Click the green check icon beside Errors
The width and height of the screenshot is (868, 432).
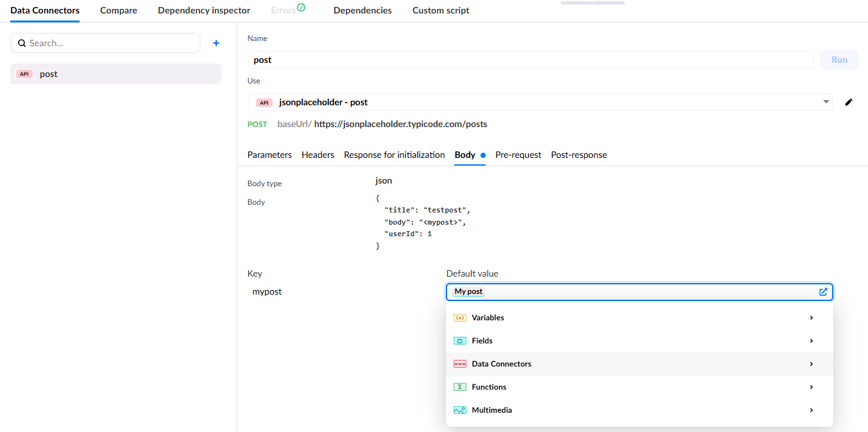tap(302, 8)
